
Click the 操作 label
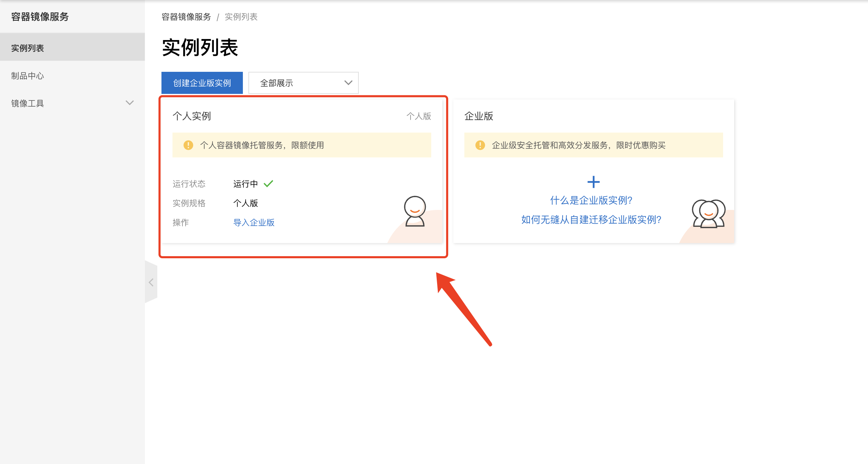coord(181,223)
